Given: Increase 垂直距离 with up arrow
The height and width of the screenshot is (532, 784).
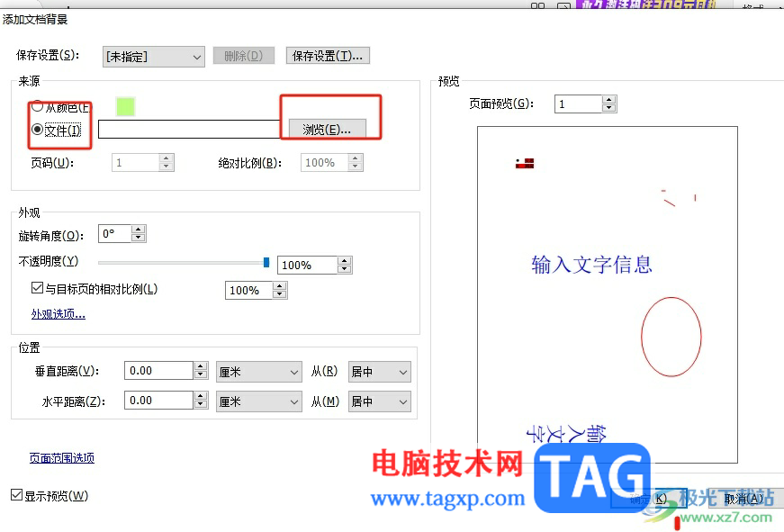Looking at the screenshot, I should (x=201, y=366).
